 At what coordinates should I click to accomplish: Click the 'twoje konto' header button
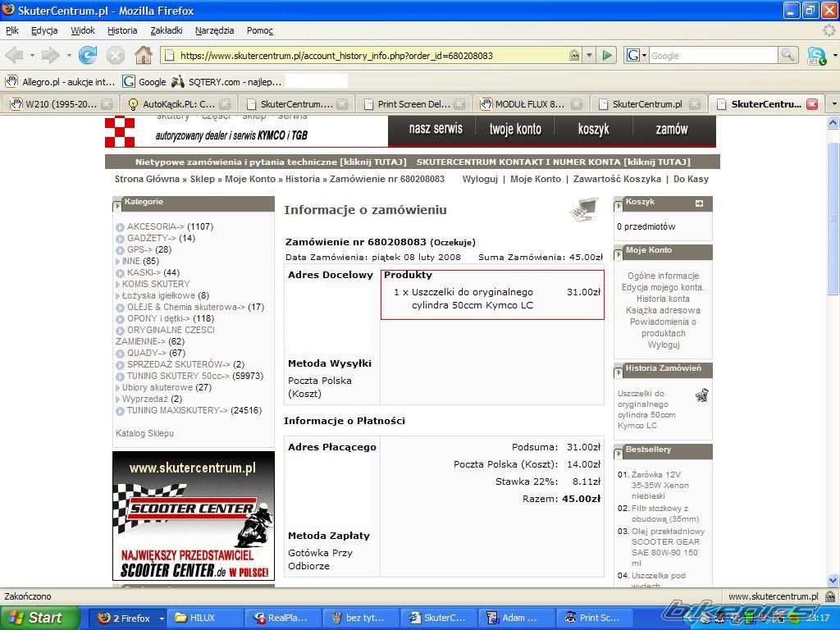[x=515, y=130]
